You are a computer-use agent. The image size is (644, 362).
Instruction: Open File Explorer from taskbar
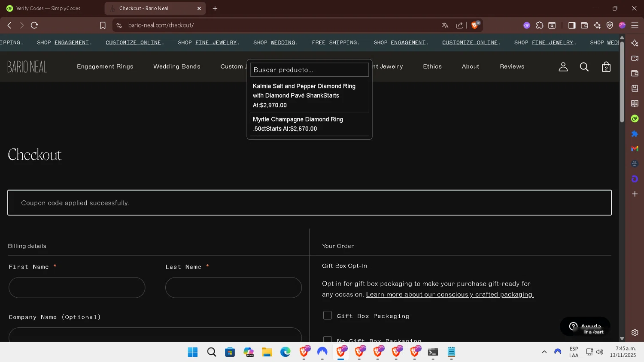tap(267, 352)
